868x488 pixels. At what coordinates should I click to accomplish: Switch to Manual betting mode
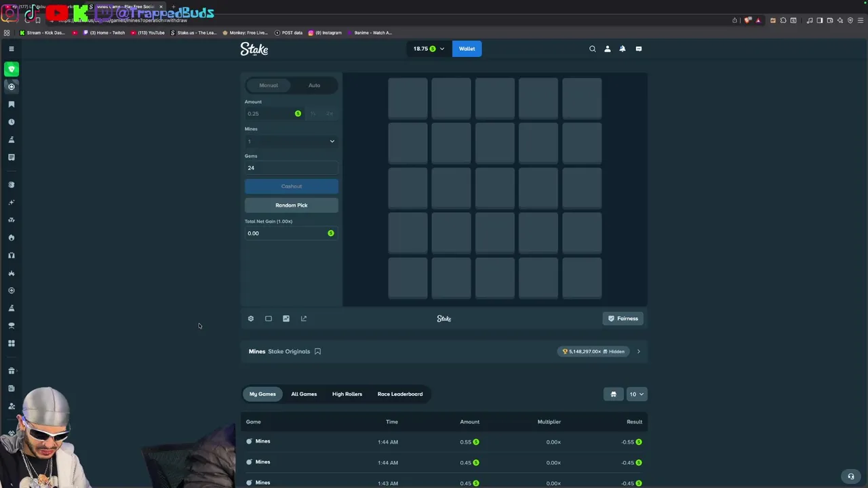pyautogui.click(x=269, y=85)
